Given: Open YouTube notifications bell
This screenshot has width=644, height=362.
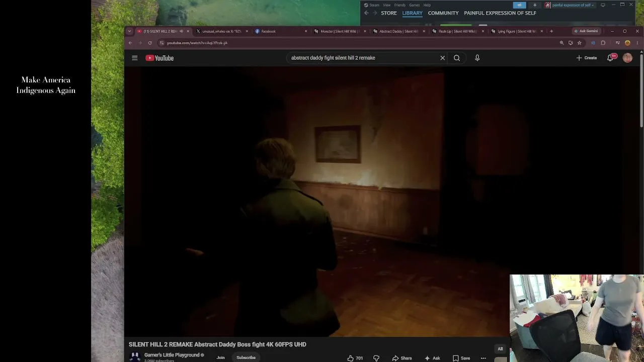Looking at the screenshot, I should pyautogui.click(x=611, y=58).
